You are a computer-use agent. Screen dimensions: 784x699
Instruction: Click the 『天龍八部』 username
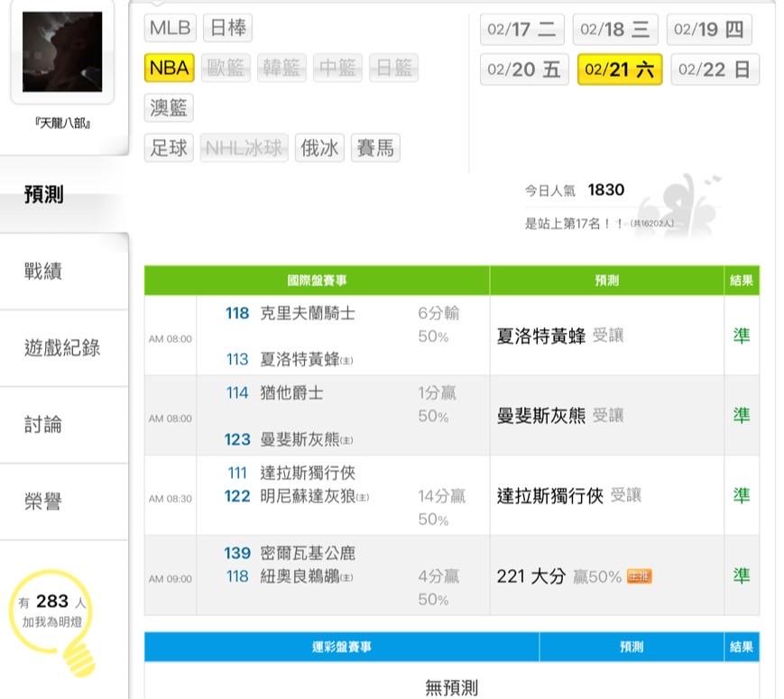click(x=62, y=123)
